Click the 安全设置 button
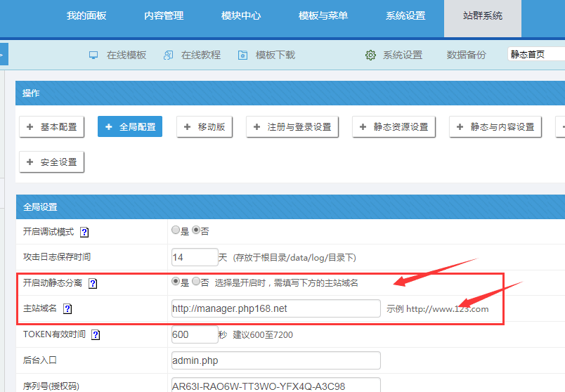This screenshot has width=565, height=392. coord(52,162)
